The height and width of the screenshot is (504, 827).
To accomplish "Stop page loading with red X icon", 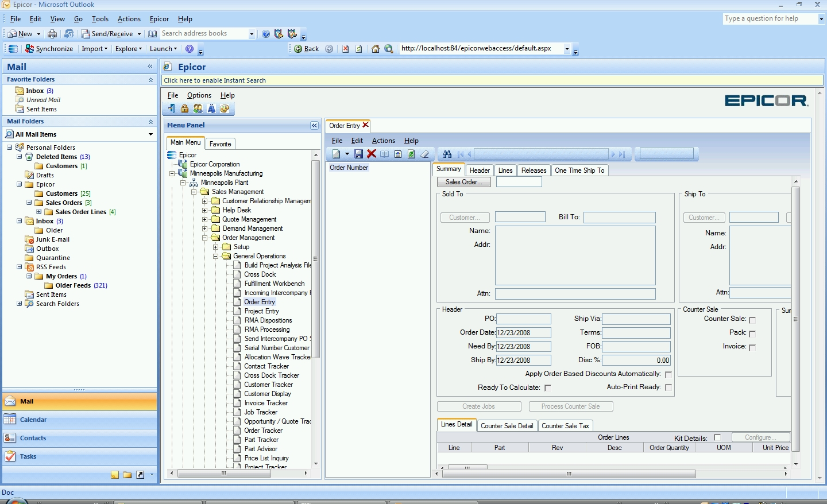I will [346, 49].
